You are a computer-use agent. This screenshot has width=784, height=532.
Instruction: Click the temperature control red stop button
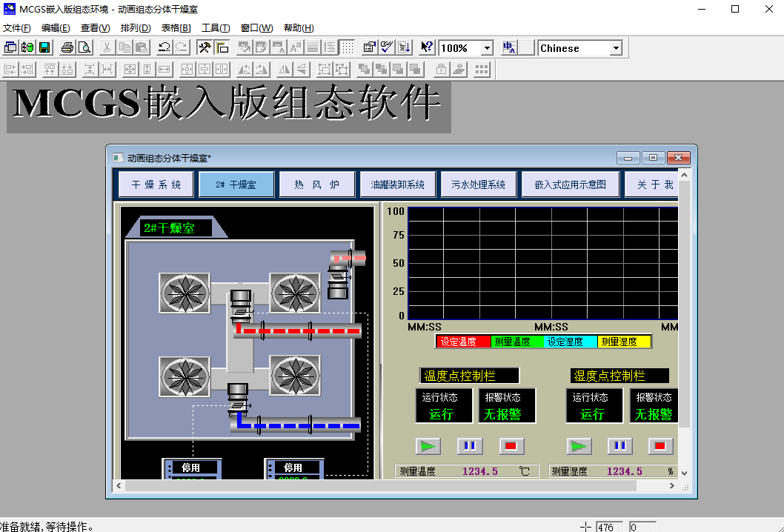pos(511,446)
